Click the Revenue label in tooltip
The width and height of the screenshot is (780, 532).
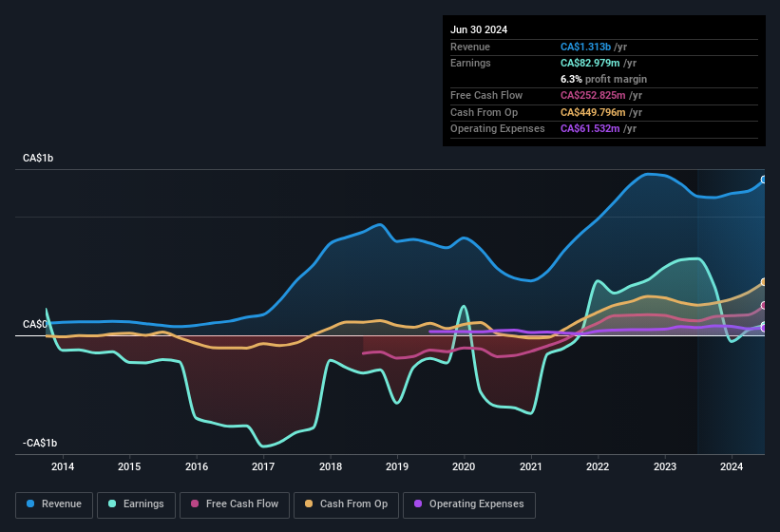(x=470, y=47)
